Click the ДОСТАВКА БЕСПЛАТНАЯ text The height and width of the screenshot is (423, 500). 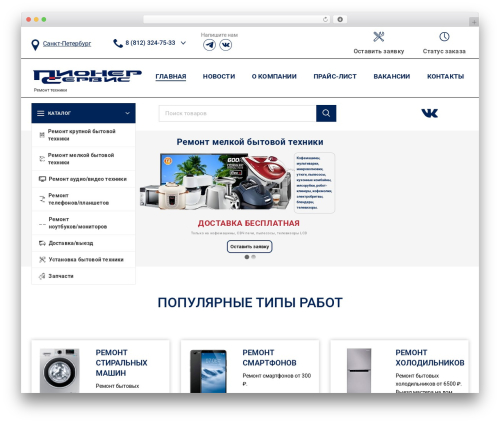249,223
